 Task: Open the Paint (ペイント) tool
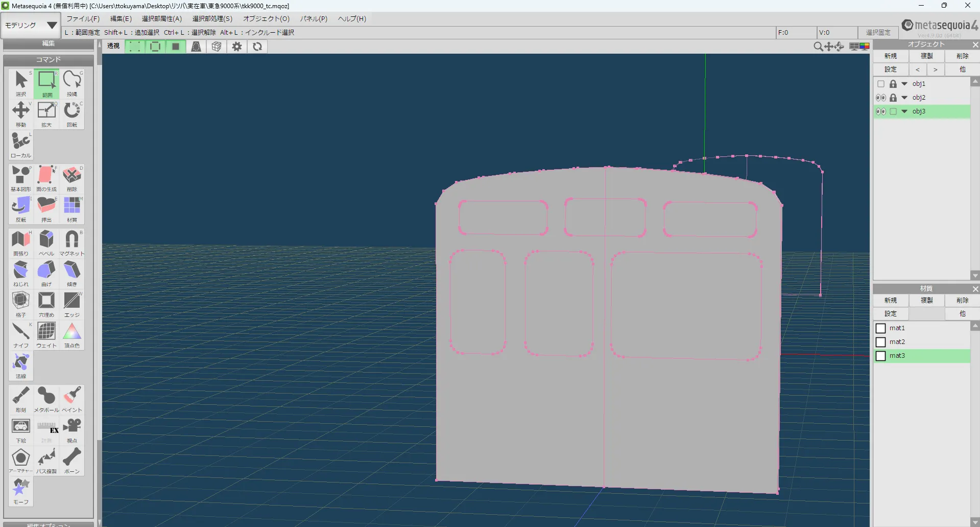[x=72, y=399]
